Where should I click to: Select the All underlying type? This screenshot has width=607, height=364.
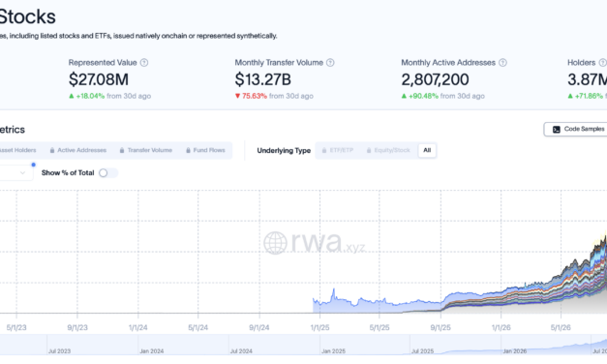[x=427, y=150]
